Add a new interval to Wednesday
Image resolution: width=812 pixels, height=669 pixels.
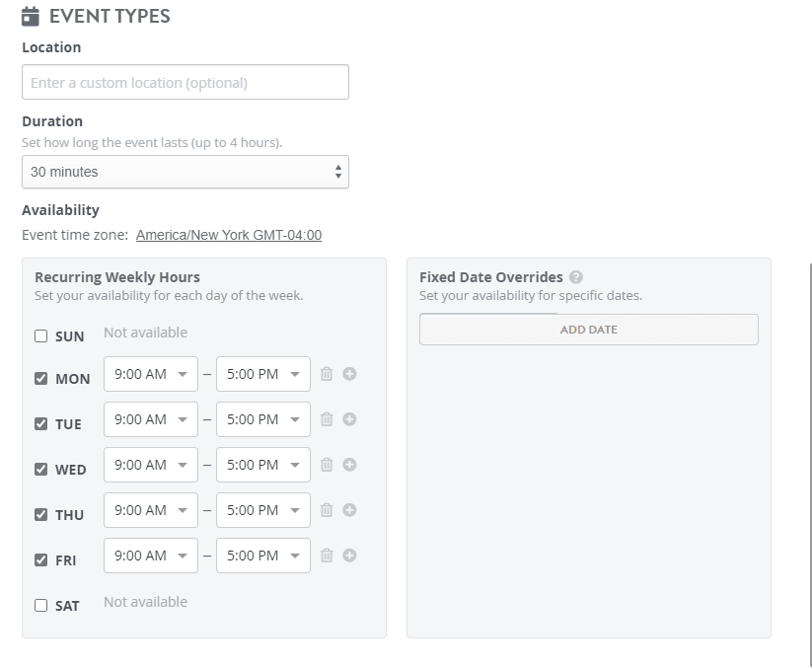pyautogui.click(x=349, y=465)
